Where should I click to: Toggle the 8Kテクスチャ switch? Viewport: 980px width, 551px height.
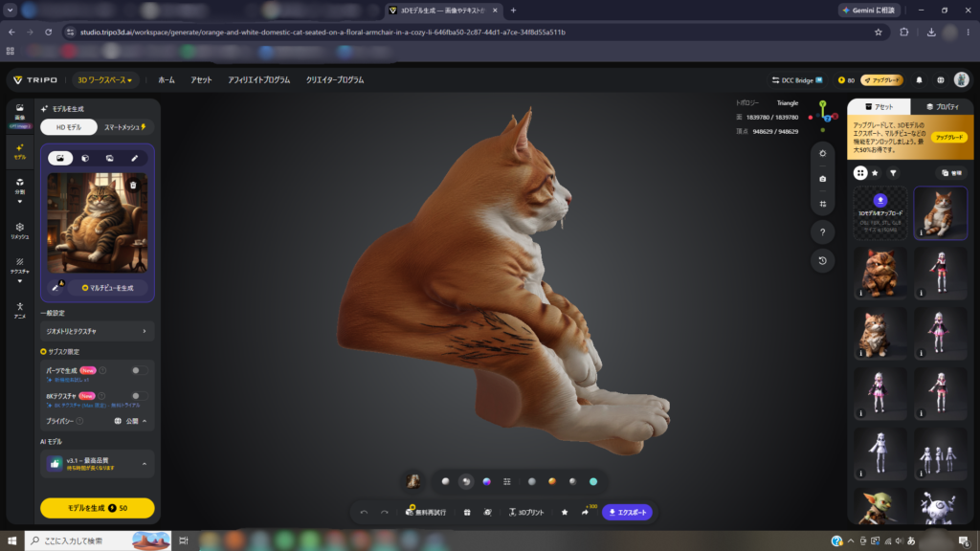click(x=140, y=396)
